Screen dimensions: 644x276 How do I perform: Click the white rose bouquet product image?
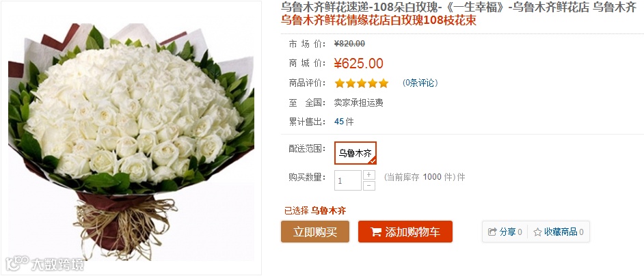[131, 138]
